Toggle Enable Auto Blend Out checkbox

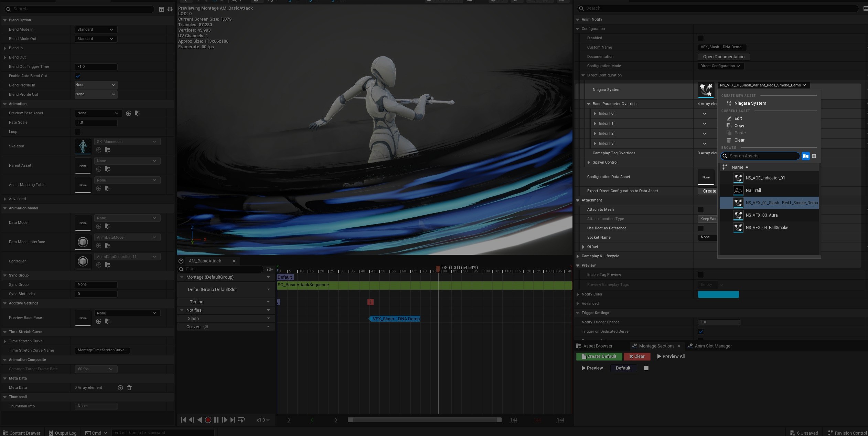coord(78,76)
